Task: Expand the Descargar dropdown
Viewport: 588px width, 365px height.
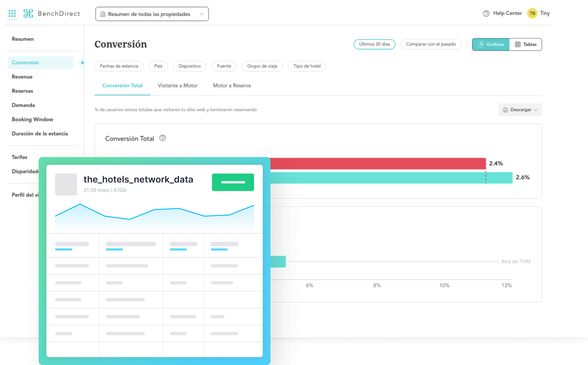Action: coord(520,110)
